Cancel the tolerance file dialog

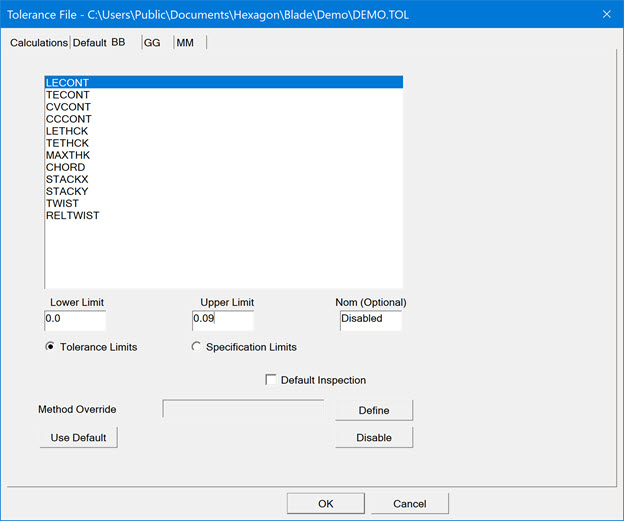(x=409, y=503)
